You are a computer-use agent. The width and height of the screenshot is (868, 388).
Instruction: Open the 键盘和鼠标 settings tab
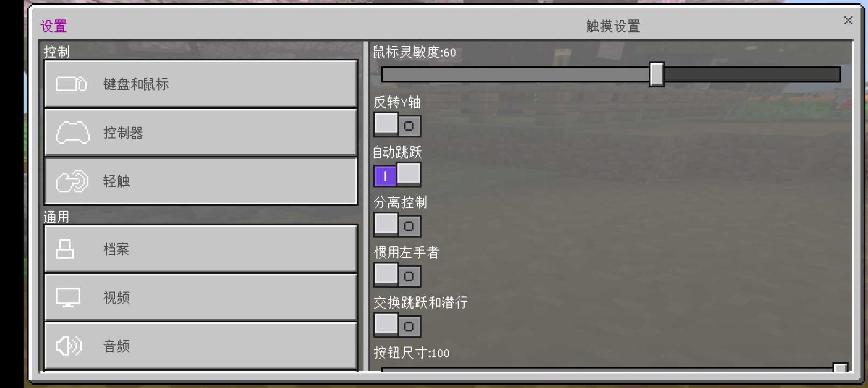tap(201, 84)
